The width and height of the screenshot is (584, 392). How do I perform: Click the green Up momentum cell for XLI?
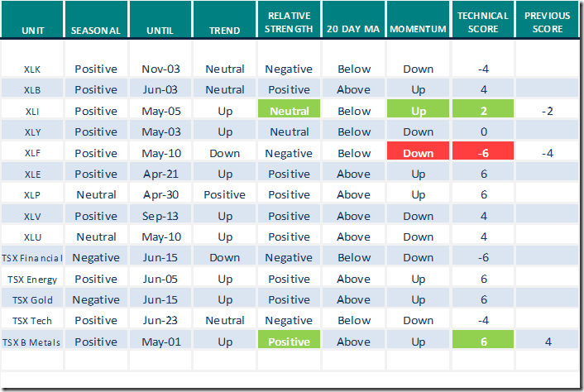[418, 111]
